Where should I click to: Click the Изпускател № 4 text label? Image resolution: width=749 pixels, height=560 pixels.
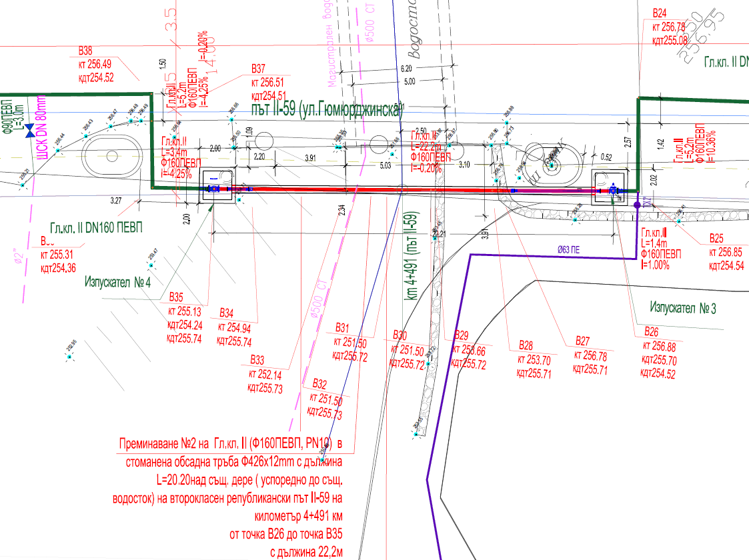pos(117,282)
